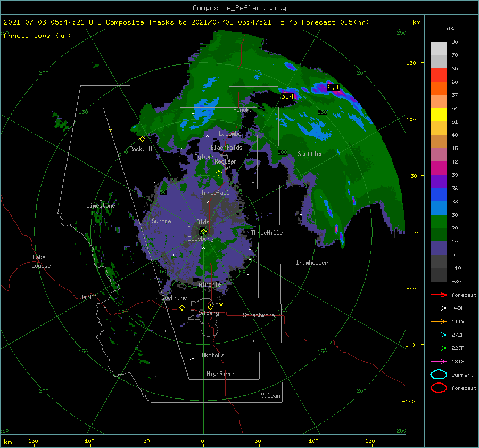Viewport: 479px width, 448px height.
Task: Click the yellow diamond marker near RockyMH
Action: click(x=142, y=139)
